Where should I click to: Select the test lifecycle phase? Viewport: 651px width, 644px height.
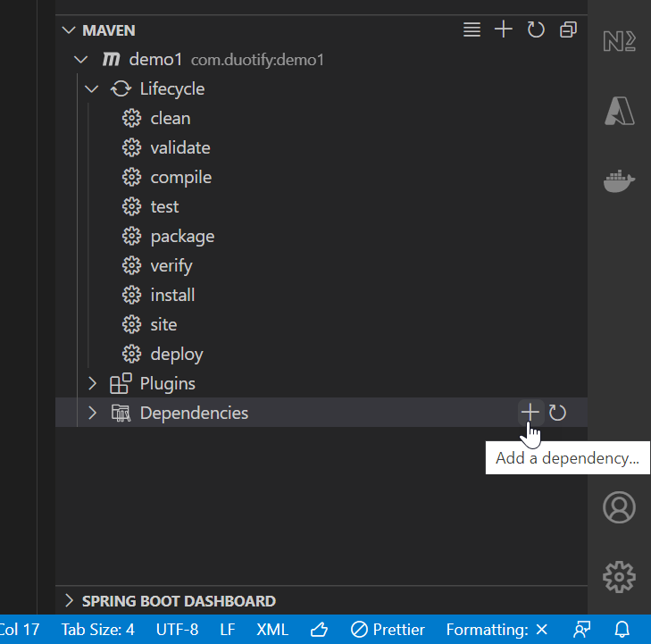coord(164,207)
